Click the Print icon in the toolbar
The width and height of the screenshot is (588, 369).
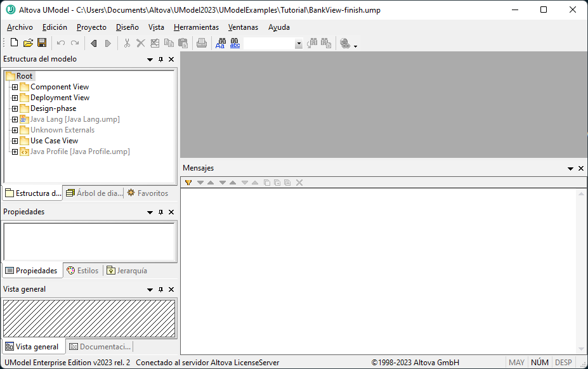click(201, 43)
